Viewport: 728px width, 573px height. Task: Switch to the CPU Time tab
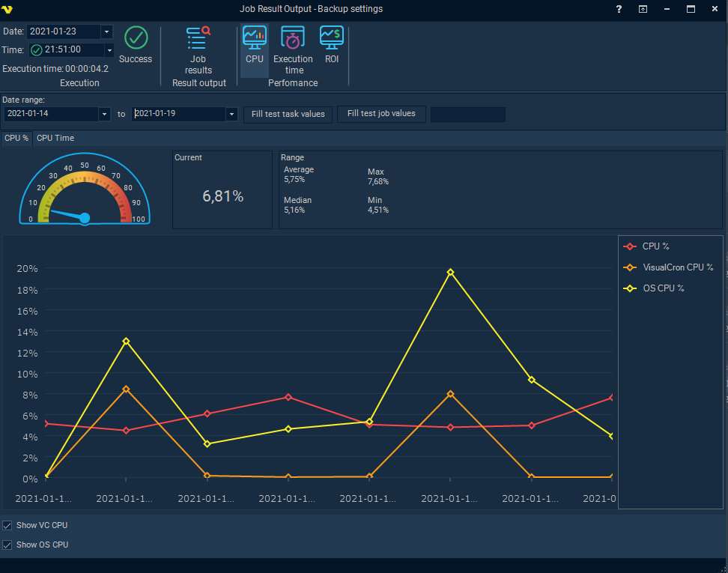[x=55, y=138]
